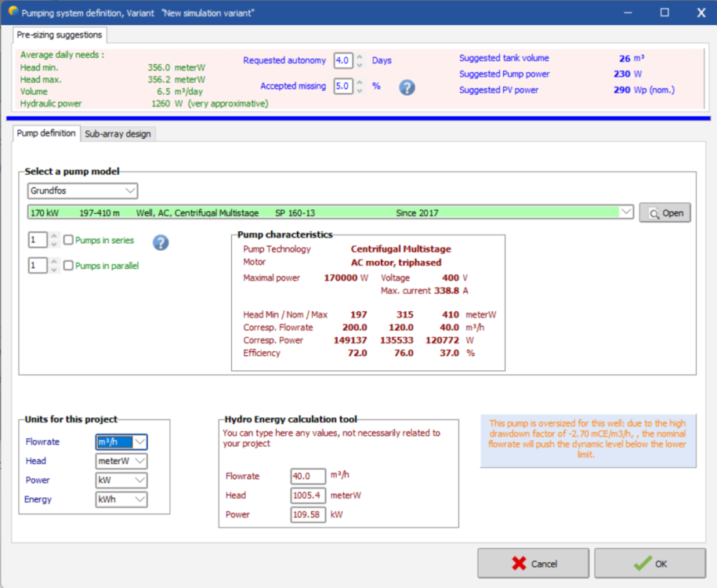Screen dimensions: 717x588
Task: Increase the pumps in series count
Action: pos(54,237)
